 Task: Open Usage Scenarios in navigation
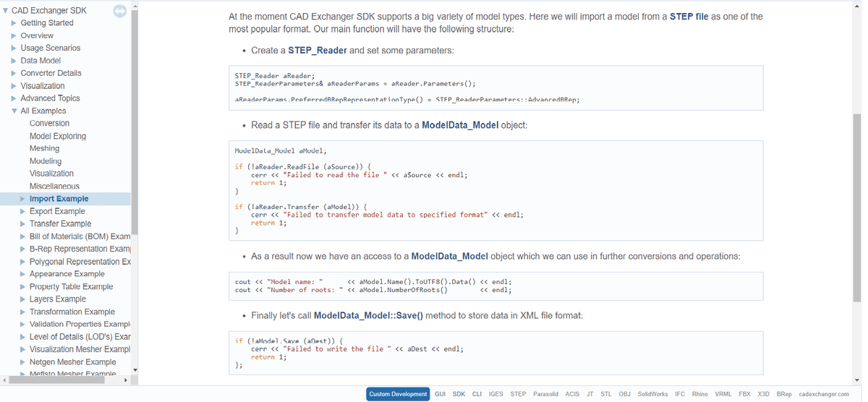click(x=51, y=48)
